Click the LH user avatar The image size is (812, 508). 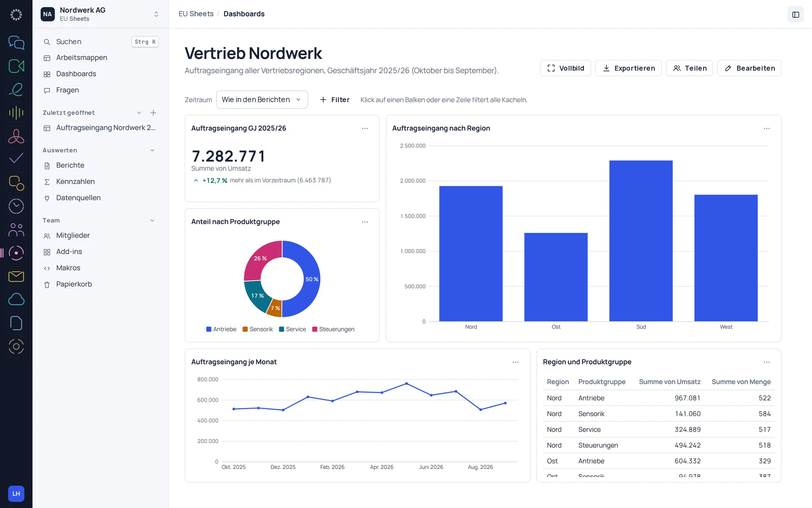click(16, 494)
